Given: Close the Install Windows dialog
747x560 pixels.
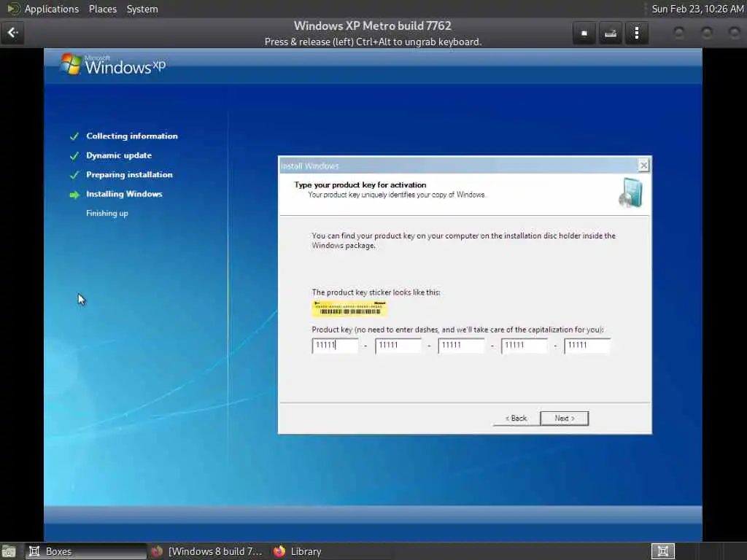Looking at the screenshot, I should point(643,166).
